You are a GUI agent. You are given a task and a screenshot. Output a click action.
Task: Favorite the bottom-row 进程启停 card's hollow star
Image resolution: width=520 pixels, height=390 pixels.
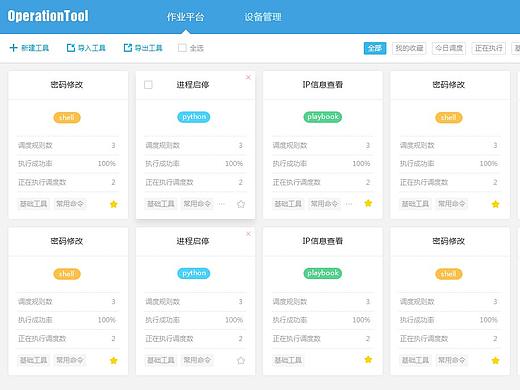pyautogui.click(x=241, y=360)
